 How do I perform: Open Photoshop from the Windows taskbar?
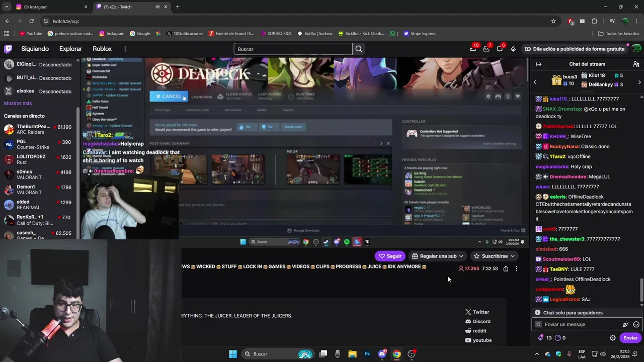point(367,354)
